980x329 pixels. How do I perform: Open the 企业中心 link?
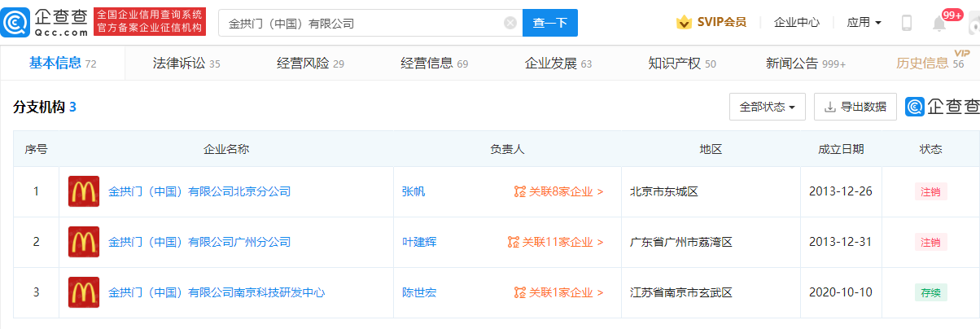tap(797, 22)
